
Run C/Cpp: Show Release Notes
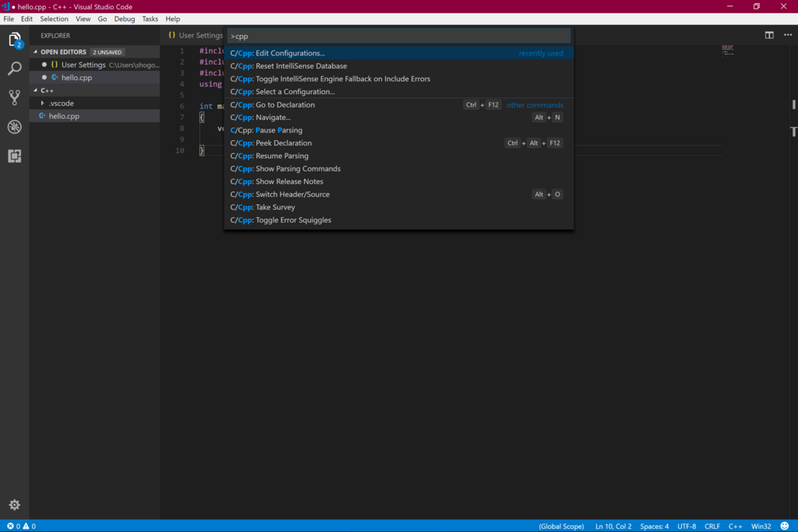(399, 181)
